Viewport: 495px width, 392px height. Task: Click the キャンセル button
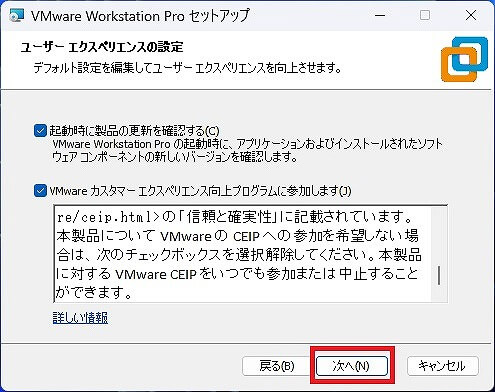pos(443,366)
